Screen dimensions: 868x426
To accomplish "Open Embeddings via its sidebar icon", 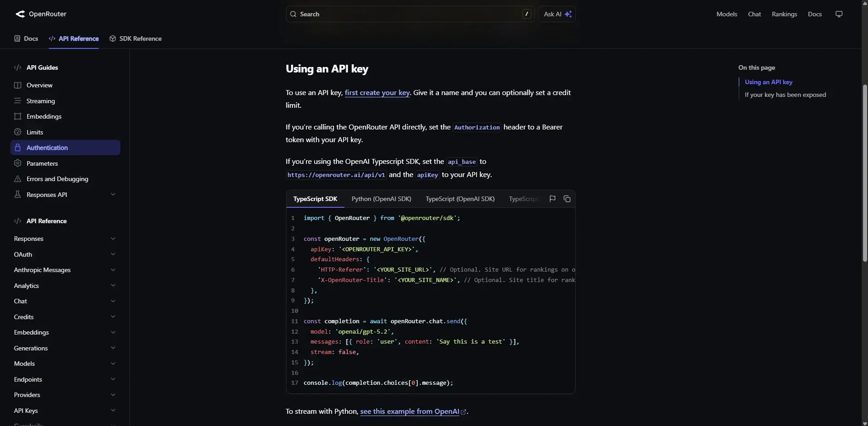I will click(x=17, y=116).
